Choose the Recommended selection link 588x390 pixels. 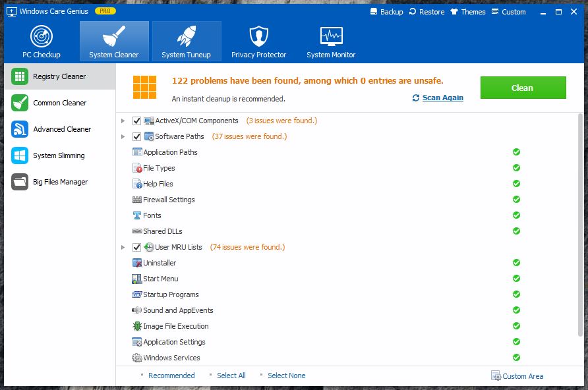pos(171,376)
